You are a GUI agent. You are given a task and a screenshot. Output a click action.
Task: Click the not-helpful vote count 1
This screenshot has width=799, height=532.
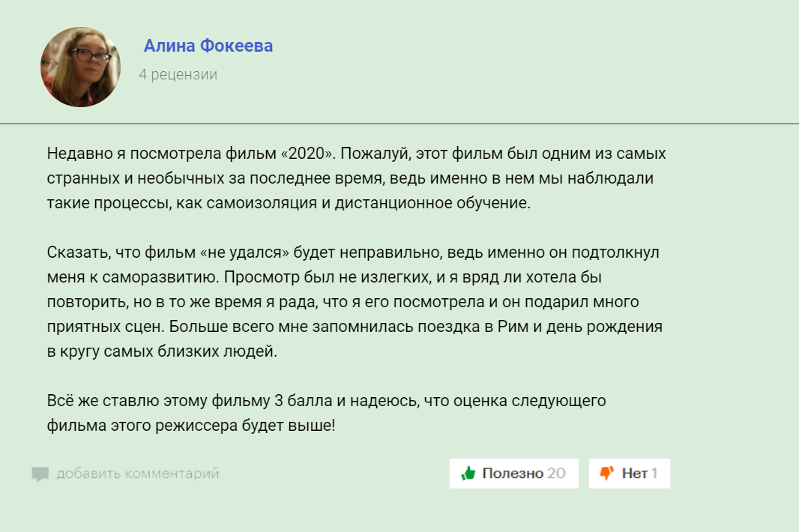[x=654, y=474]
